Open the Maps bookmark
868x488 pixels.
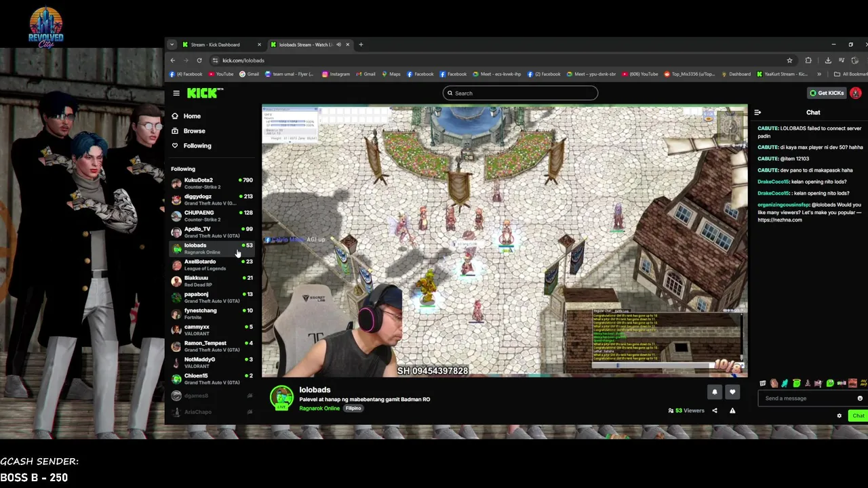point(391,74)
